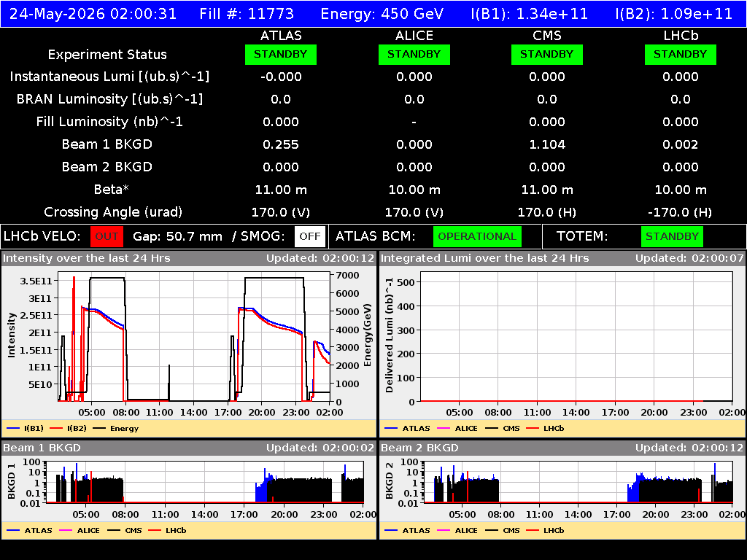Click the I(B1) legend entry
This screenshot has width=747, height=560.
coord(26,429)
